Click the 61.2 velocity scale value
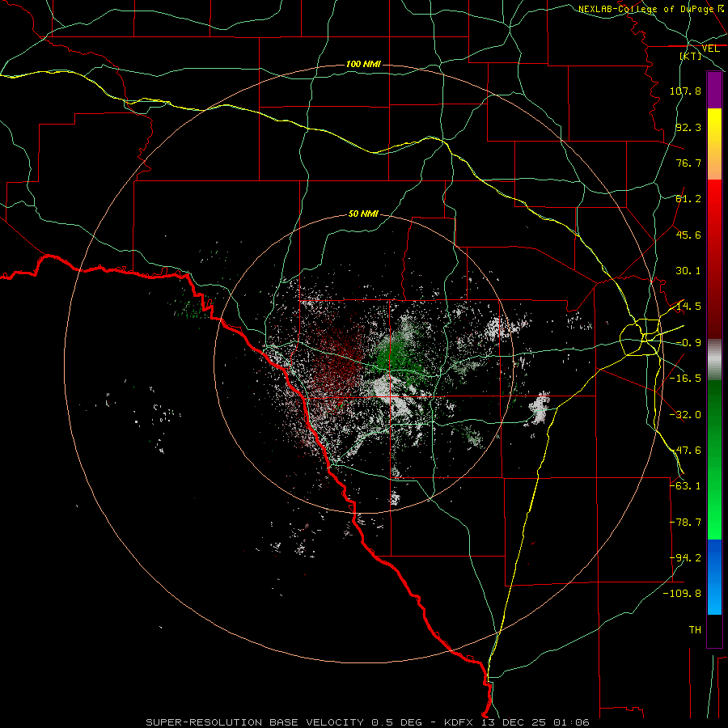Viewport: 728px width, 728px height. [x=688, y=199]
